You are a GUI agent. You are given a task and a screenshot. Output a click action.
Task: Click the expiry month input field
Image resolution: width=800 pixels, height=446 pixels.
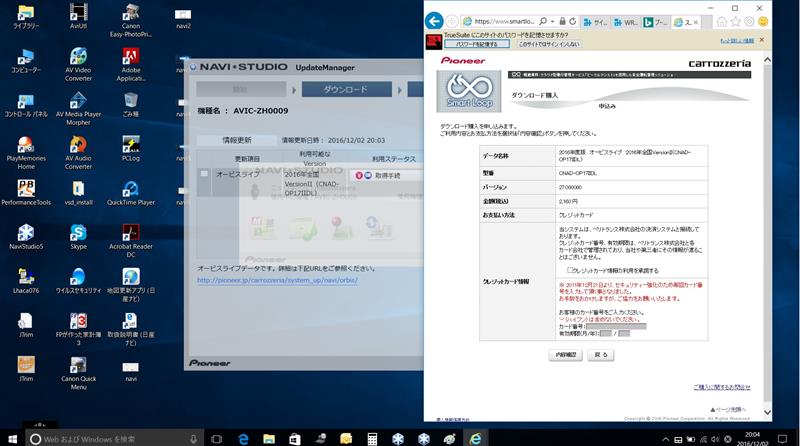click(x=606, y=333)
